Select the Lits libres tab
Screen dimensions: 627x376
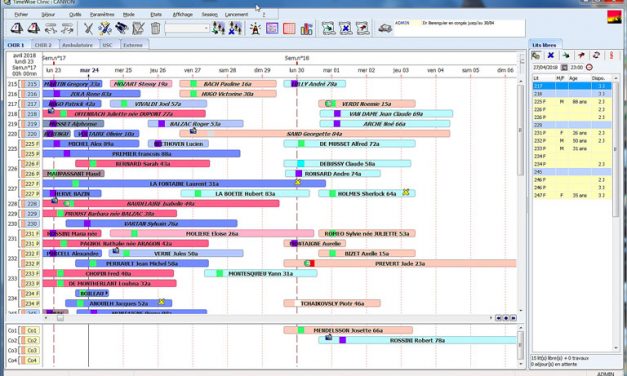pyautogui.click(x=544, y=45)
